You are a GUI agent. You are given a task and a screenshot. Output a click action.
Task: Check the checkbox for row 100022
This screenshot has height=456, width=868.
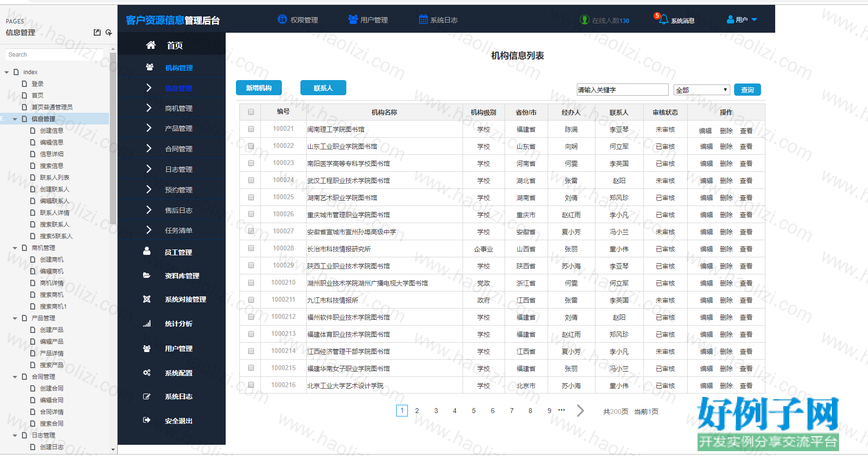(x=251, y=146)
